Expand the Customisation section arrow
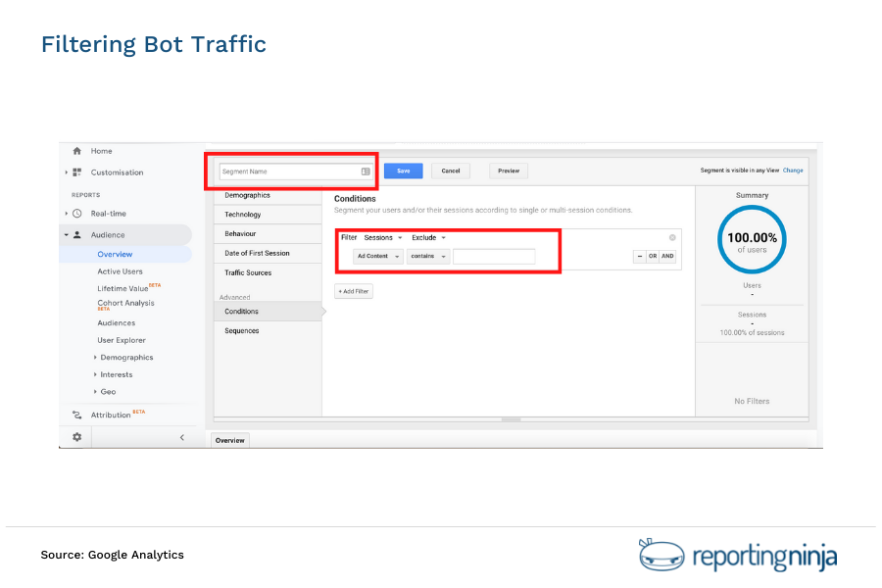 (x=67, y=172)
